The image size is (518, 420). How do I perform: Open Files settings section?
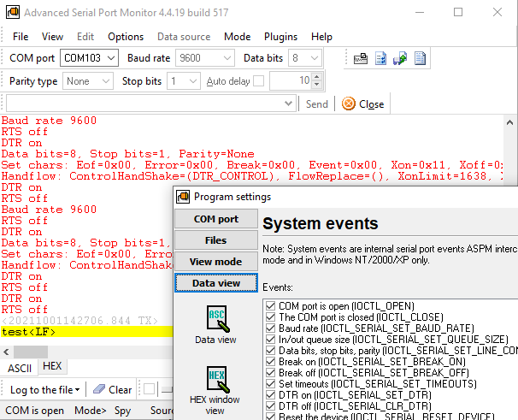[216, 240]
